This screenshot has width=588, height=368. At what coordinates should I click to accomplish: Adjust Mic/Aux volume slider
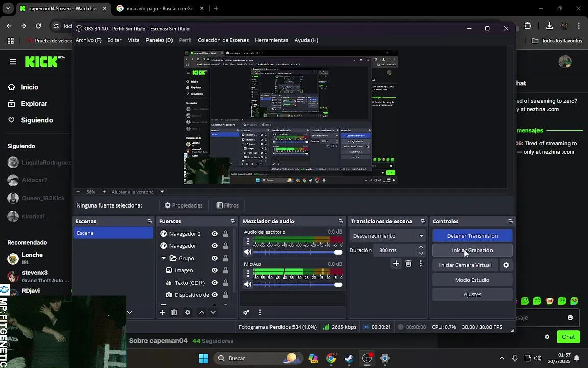tap(298, 285)
